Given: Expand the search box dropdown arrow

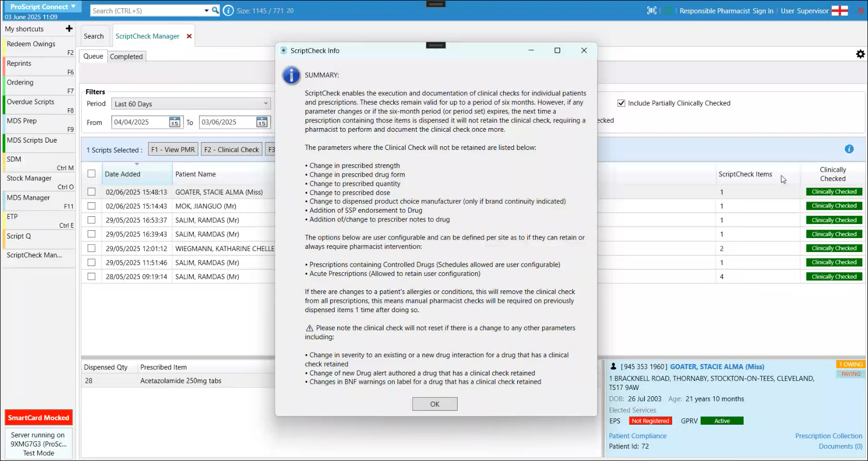Looking at the screenshot, I should (206, 10).
